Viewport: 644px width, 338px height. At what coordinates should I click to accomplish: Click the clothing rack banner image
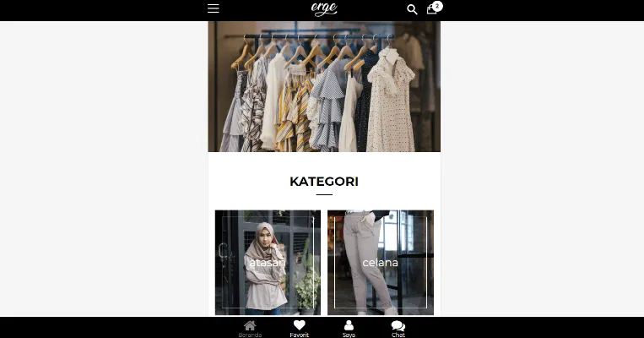tap(324, 86)
